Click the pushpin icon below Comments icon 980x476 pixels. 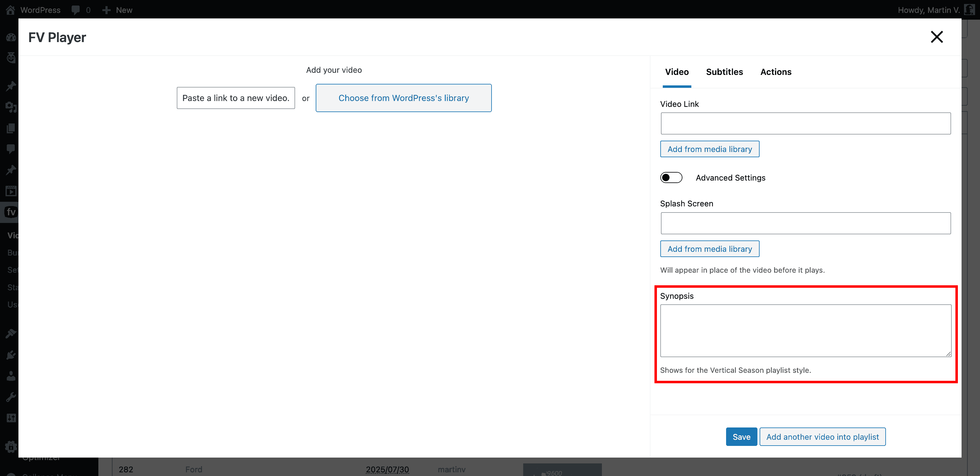[11, 170]
